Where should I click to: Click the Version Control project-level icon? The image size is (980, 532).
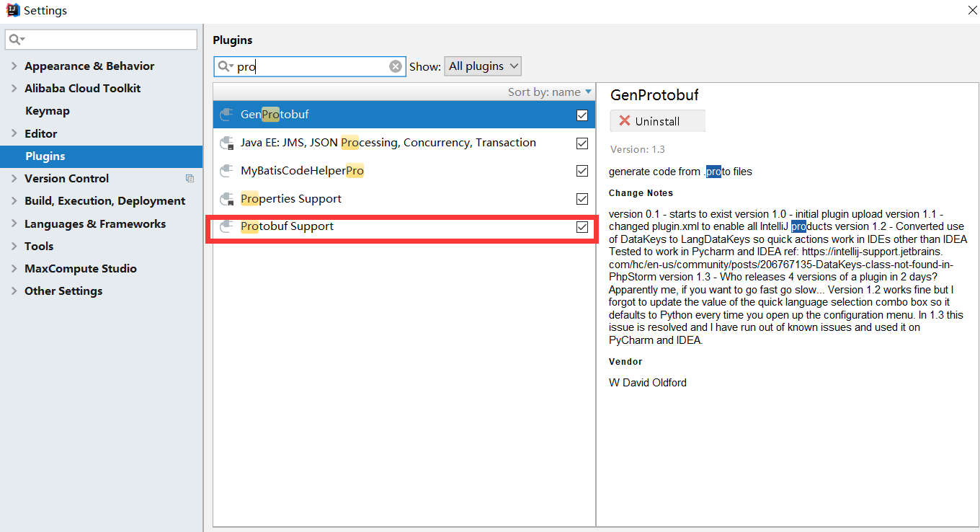[x=190, y=179]
